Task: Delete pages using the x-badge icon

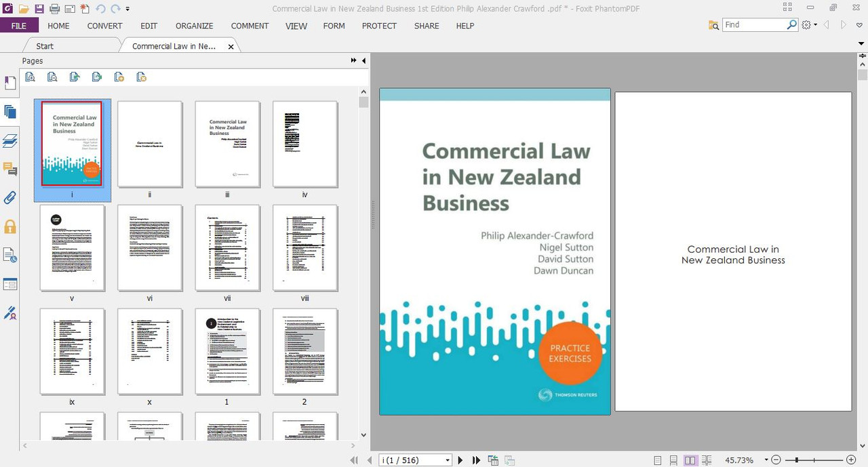Action: pos(141,77)
